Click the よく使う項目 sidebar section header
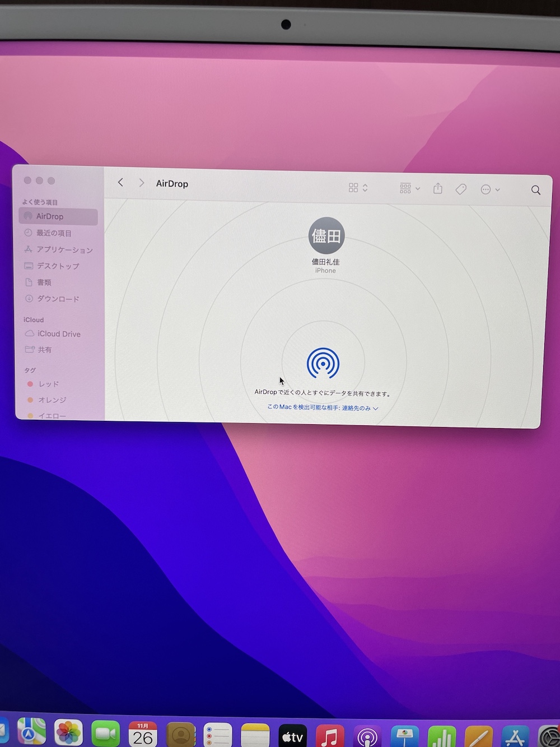Screen dimensions: 560x747 [x=40, y=202]
